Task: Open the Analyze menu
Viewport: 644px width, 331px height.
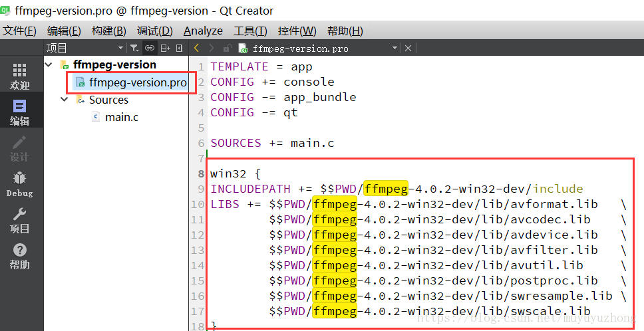Action: point(204,31)
